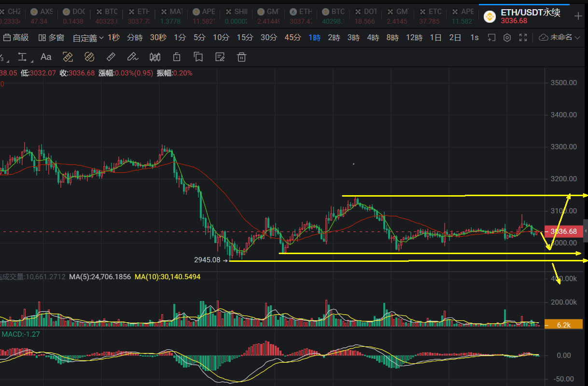
Task: Click the 振幅:0.20% amplitude readout
Action: tap(174, 73)
